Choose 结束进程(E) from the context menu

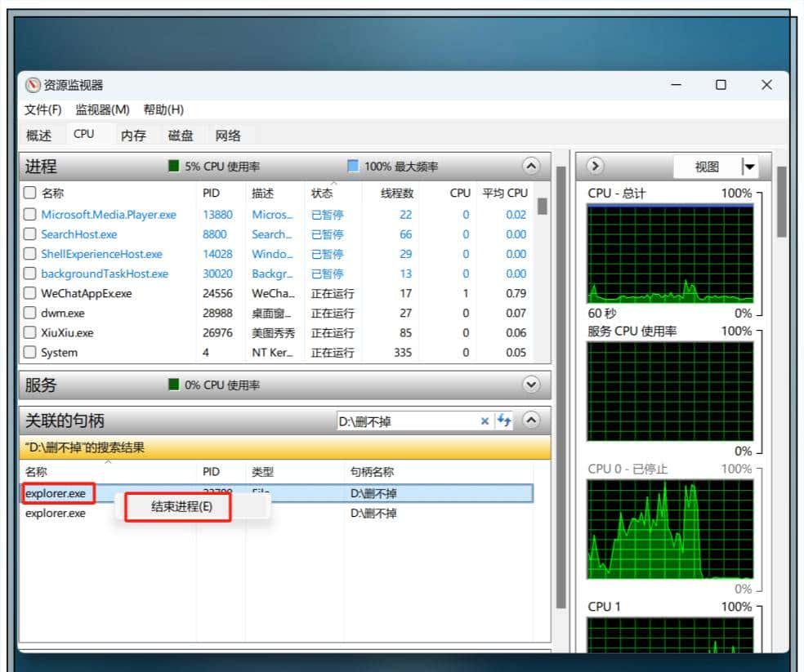tap(181, 507)
